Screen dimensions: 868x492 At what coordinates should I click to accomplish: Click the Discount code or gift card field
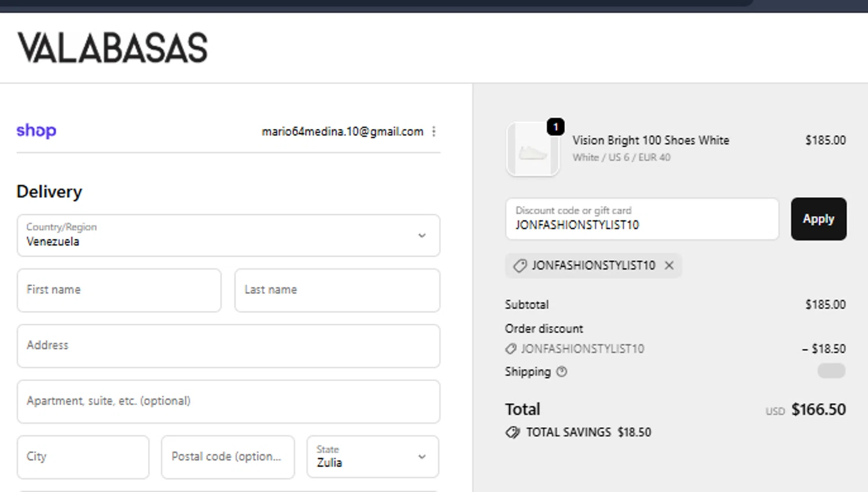point(642,219)
